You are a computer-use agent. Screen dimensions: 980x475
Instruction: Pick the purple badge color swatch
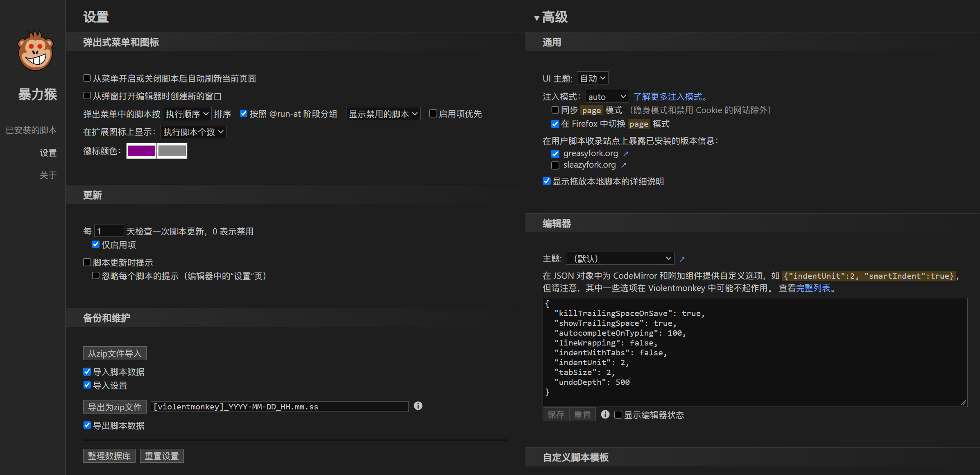pos(141,151)
